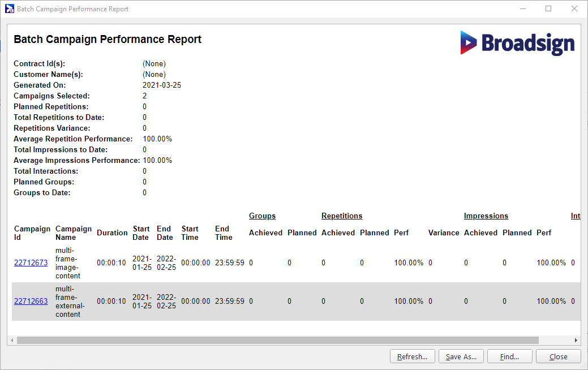The width and height of the screenshot is (588, 370).
Task: Click the Campaign Name column header
Action: point(73,233)
